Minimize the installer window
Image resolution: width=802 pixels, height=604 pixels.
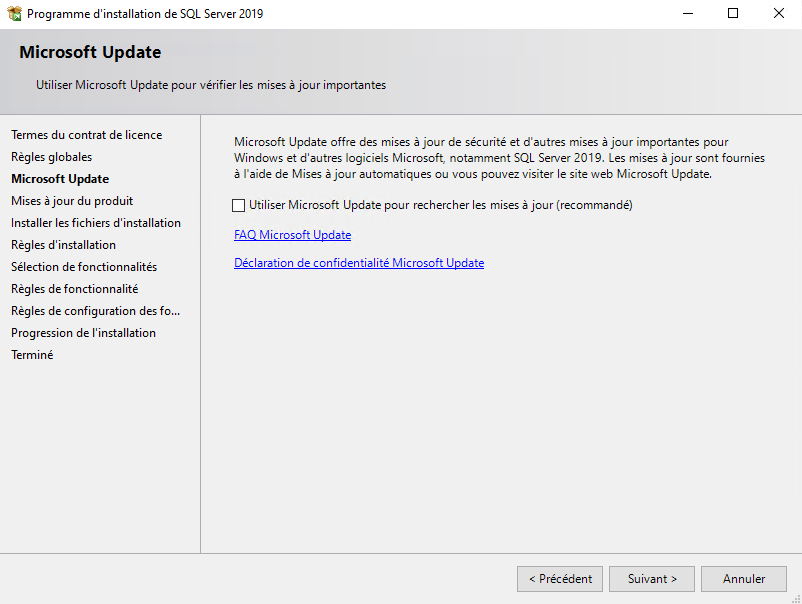pos(687,14)
